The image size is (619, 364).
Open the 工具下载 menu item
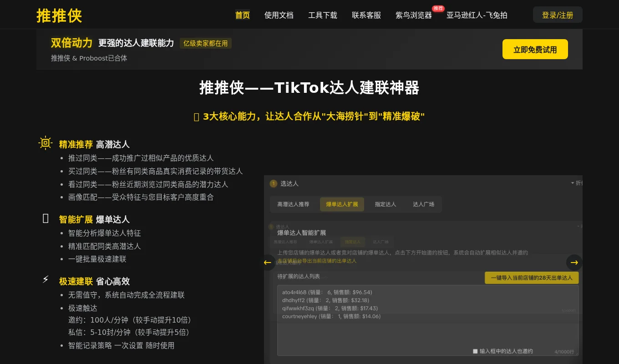coord(323,15)
